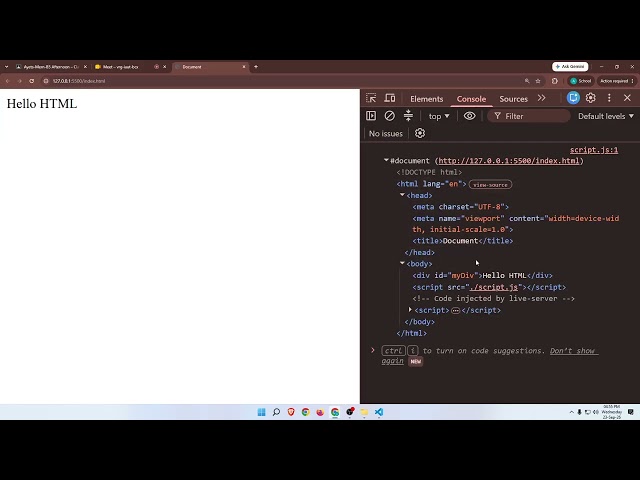Bookmark this page with the star icon
The height and width of the screenshot is (480, 640).
tap(538, 81)
